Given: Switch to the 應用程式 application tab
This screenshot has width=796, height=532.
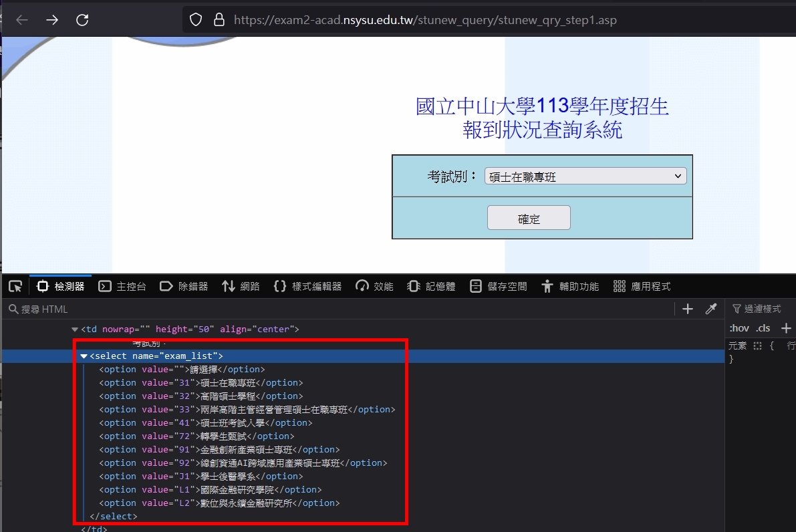Looking at the screenshot, I should pos(642,287).
